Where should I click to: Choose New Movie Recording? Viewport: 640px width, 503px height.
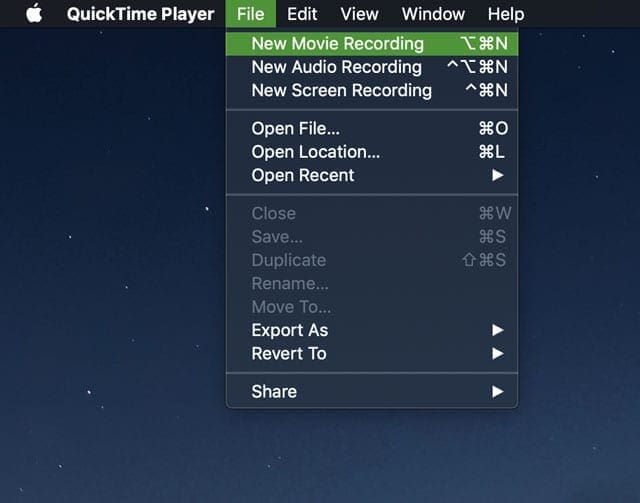[372, 44]
